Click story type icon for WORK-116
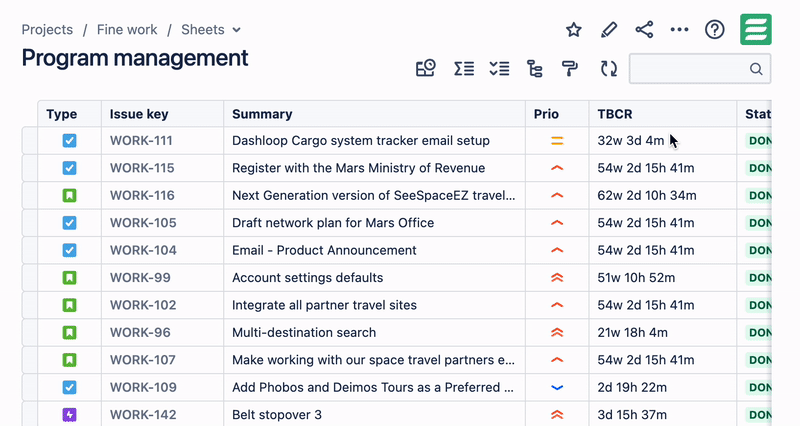 tap(69, 195)
